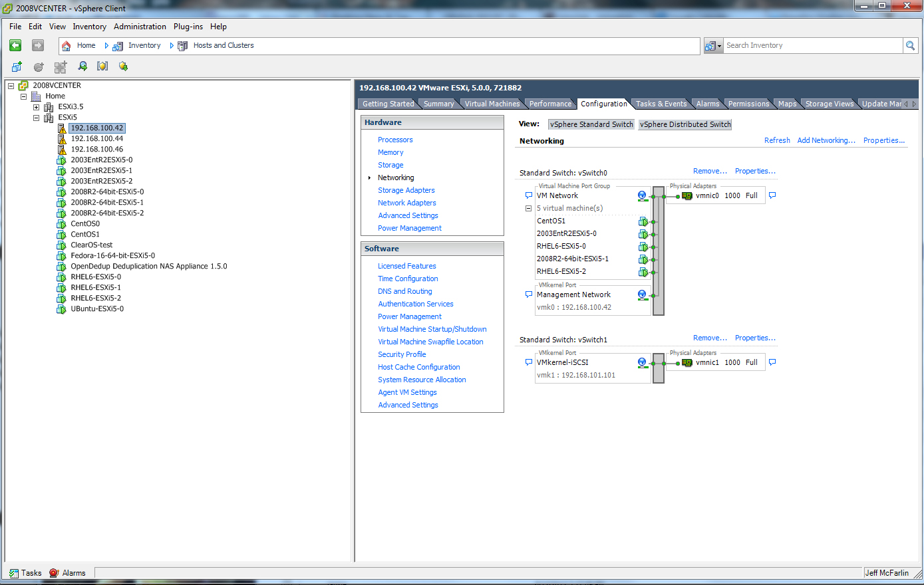Click the VMkernel-iSCSI globe icon
Viewport: 924px width, 585px height.
pos(642,363)
